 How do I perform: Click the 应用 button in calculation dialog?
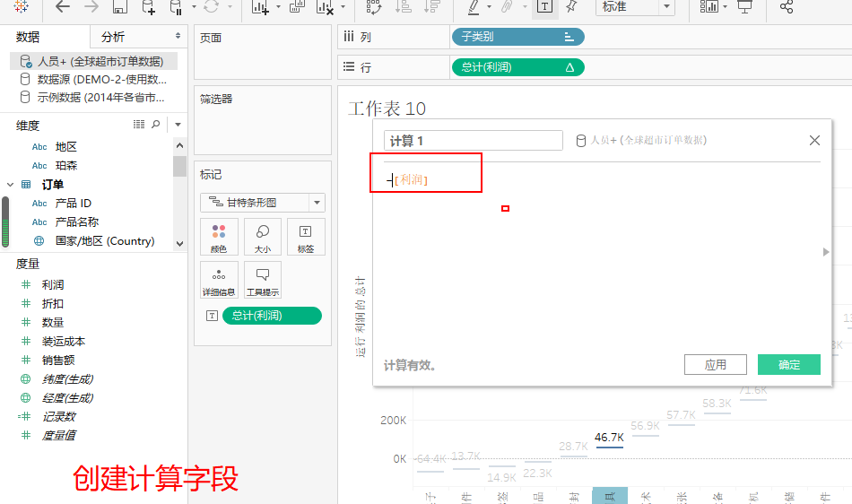(715, 364)
